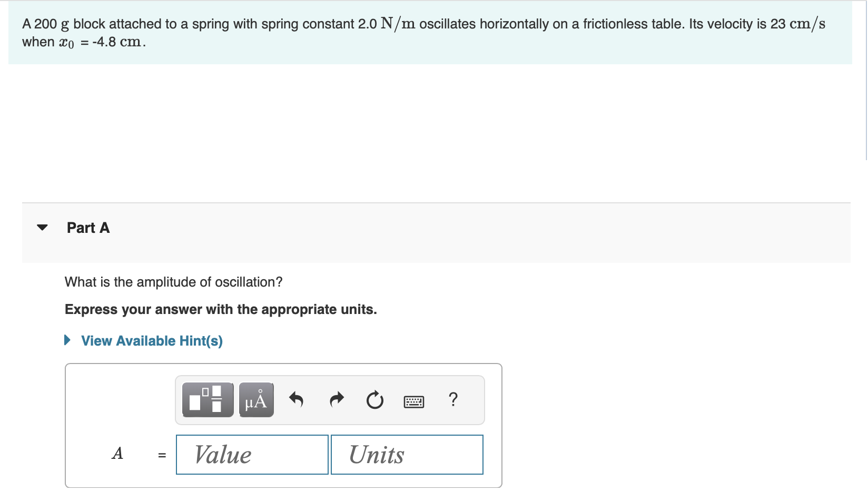Click inside the Value answer field

pyautogui.click(x=252, y=454)
